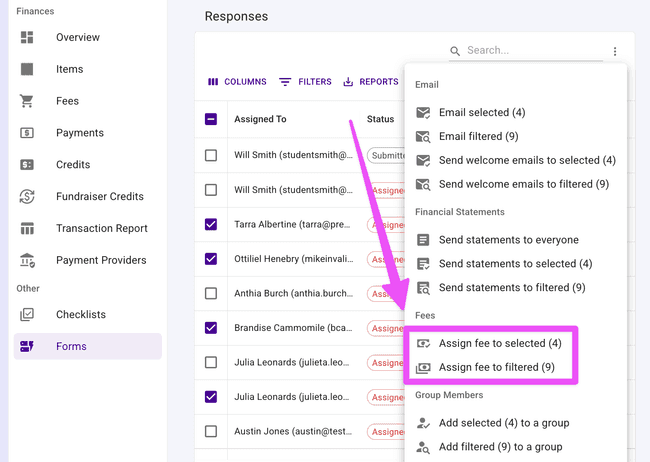
Task: Open the Reports download menu
Action: click(371, 82)
